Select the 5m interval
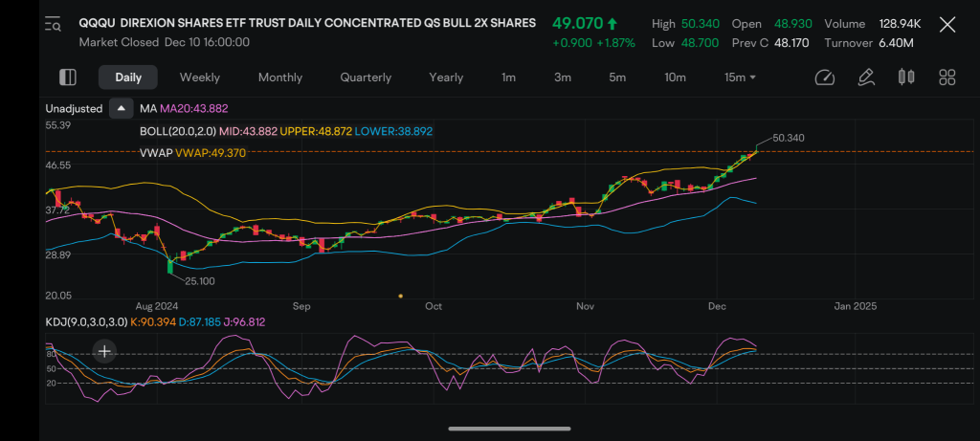Image resolution: width=980 pixels, height=441 pixels. tap(617, 77)
